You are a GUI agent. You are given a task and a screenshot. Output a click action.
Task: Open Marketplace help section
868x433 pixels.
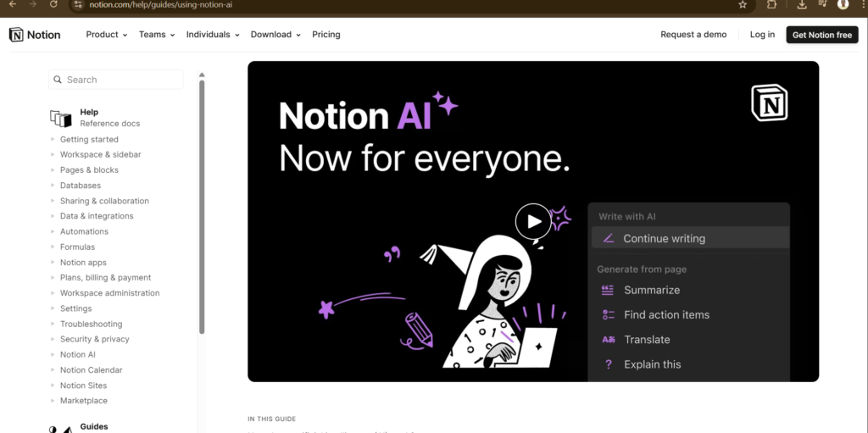coord(84,400)
